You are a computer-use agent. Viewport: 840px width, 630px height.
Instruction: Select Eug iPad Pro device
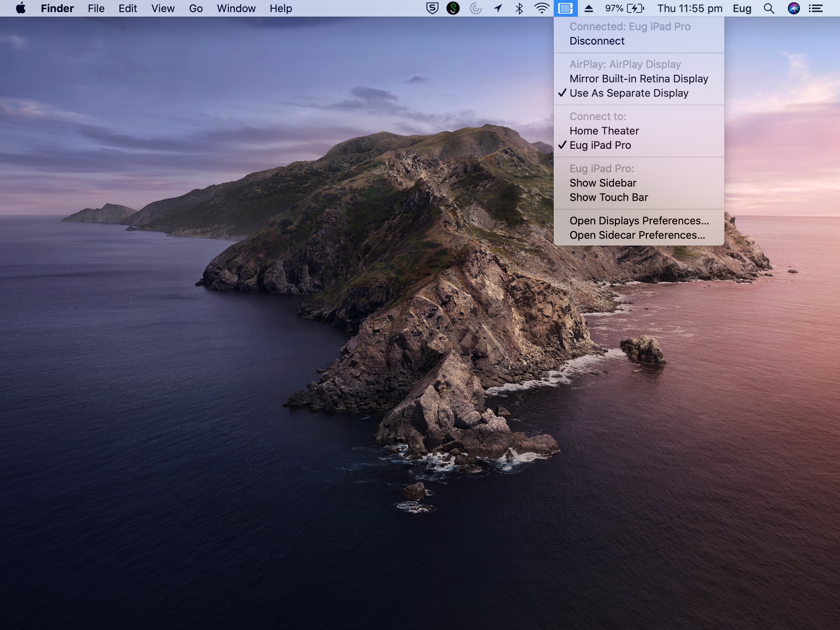tap(639, 145)
